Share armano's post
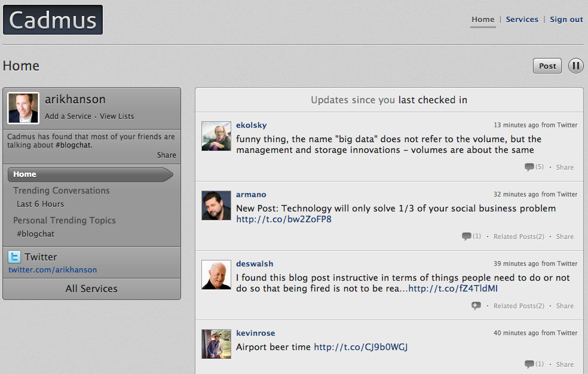 point(565,237)
